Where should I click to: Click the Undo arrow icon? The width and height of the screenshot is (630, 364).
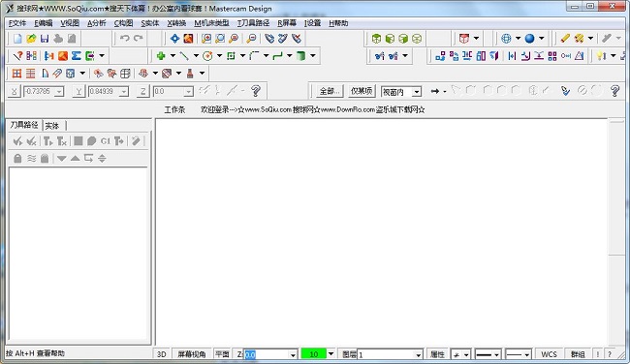coord(125,39)
